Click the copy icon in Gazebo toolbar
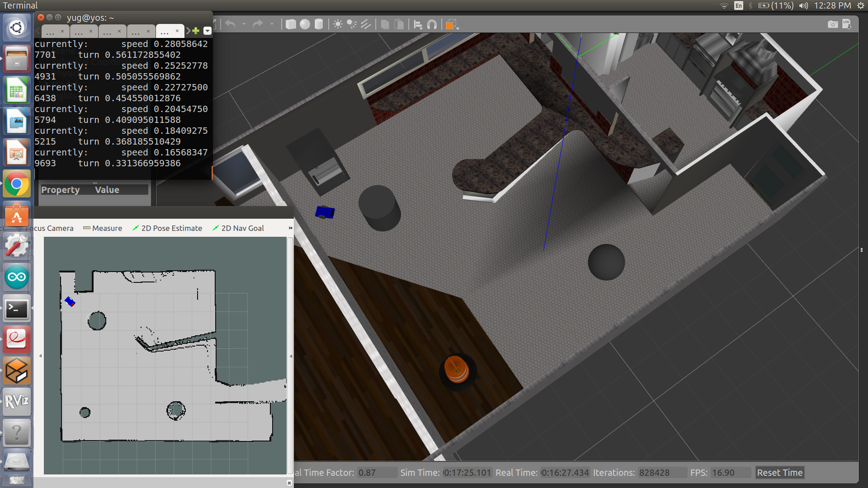This screenshot has height=488, width=868. click(385, 24)
